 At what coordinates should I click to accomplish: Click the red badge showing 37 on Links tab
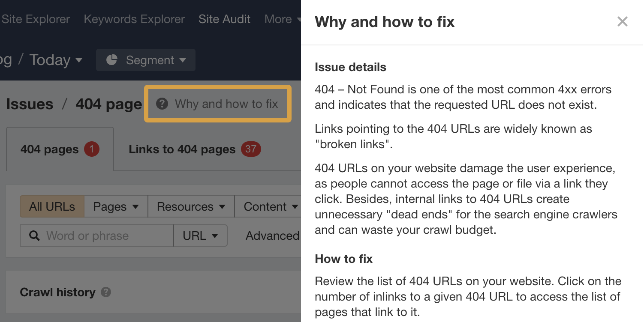[x=250, y=149]
